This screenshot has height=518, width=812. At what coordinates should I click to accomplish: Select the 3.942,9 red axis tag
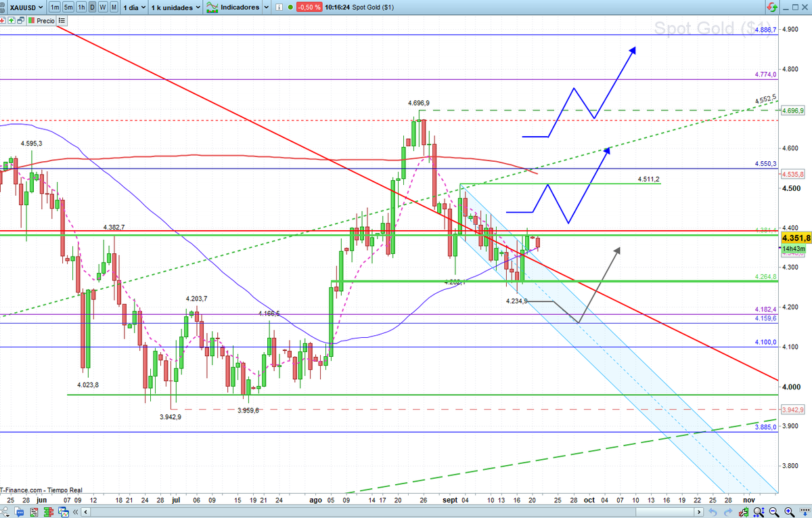point(792,410)
